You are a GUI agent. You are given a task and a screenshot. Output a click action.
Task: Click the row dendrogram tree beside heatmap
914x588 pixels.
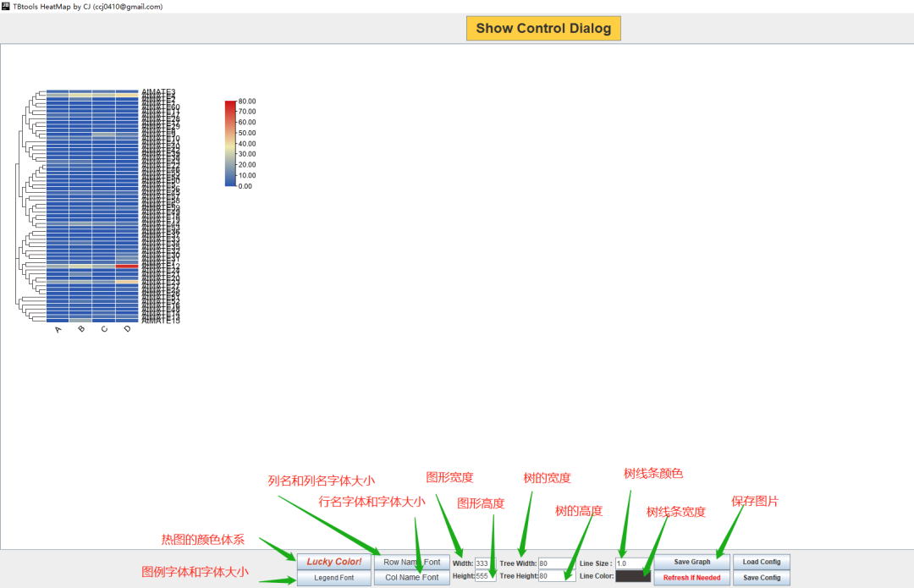click(31, 206)
